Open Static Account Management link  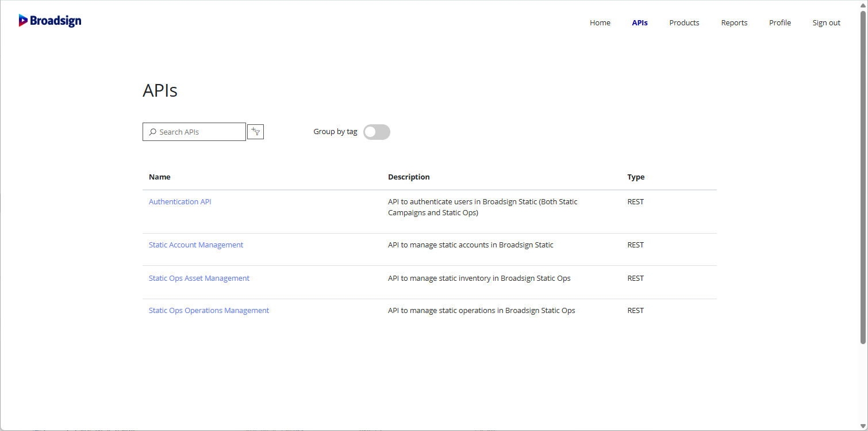[x=196, y=245]
